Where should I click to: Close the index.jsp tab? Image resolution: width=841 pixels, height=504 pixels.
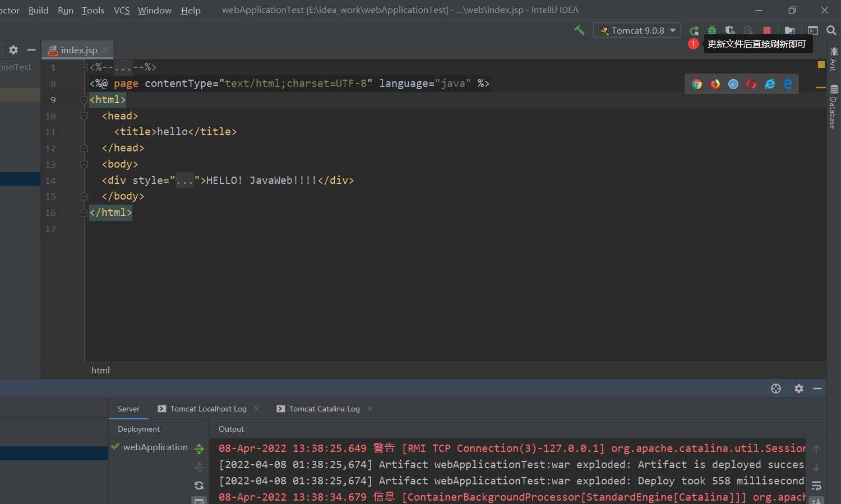click(x=105, y=50)
